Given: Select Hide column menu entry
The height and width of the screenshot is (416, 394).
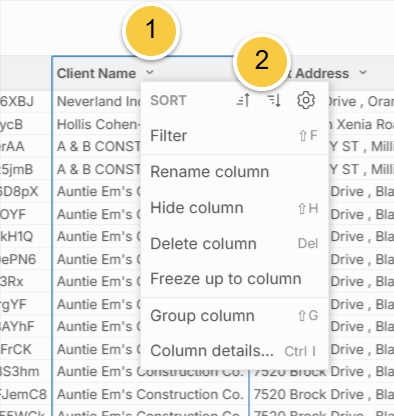Looking at the screenshot, I should 235,208.
